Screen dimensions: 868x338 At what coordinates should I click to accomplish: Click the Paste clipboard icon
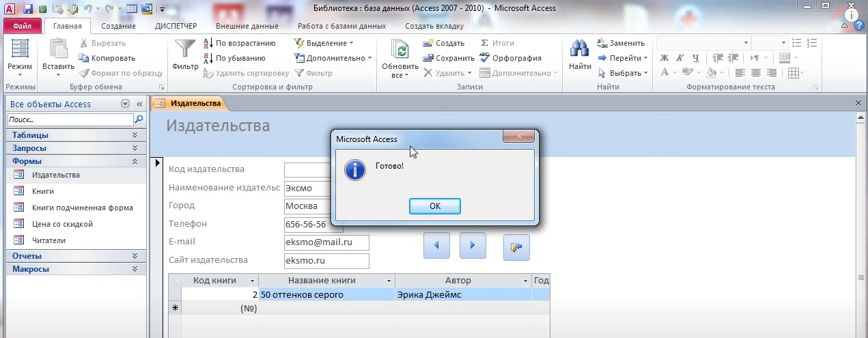click(58, 50)
